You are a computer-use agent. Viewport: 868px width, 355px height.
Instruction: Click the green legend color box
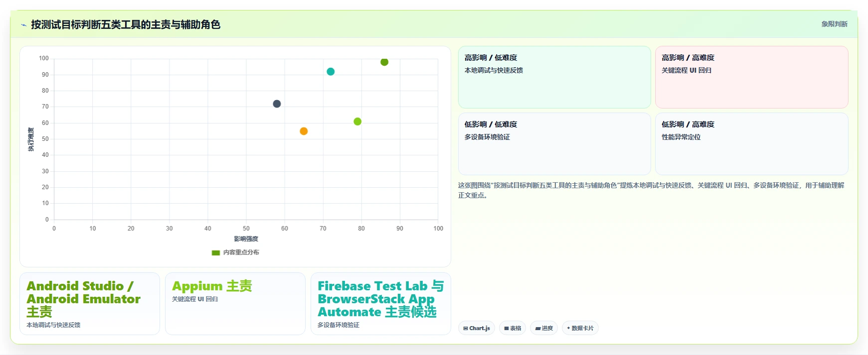[x=216, y=252]
